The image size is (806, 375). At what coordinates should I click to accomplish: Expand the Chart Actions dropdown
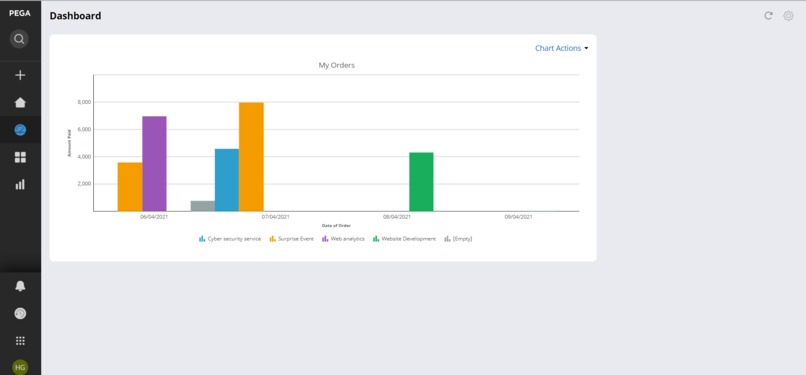561,48
